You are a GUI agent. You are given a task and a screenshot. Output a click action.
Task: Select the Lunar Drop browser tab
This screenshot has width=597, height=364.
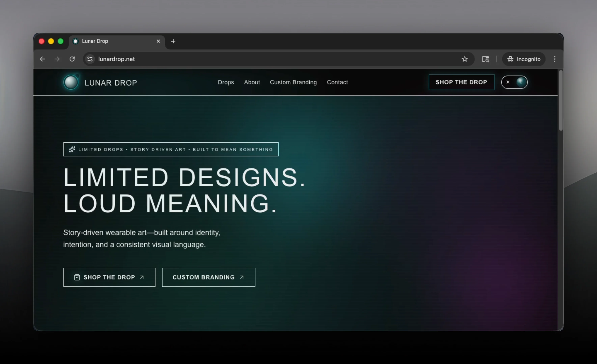117,41
